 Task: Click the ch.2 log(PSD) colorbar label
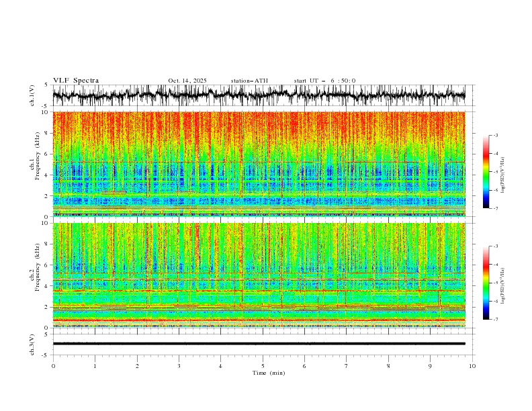click(x=503, y=285)
